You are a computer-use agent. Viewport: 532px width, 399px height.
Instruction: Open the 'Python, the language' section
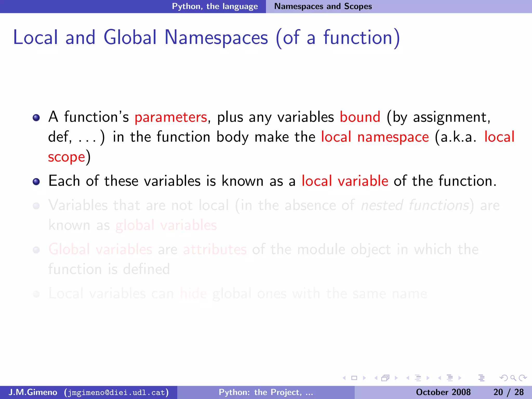pyautogui.click(x=215, y=6)
